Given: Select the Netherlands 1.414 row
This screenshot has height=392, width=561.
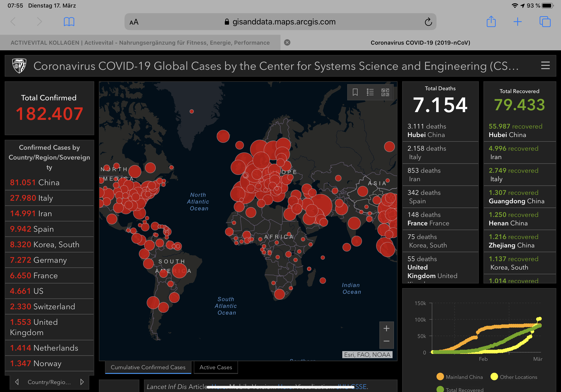Looking at the screenshot, I should (x=49, y=348).
